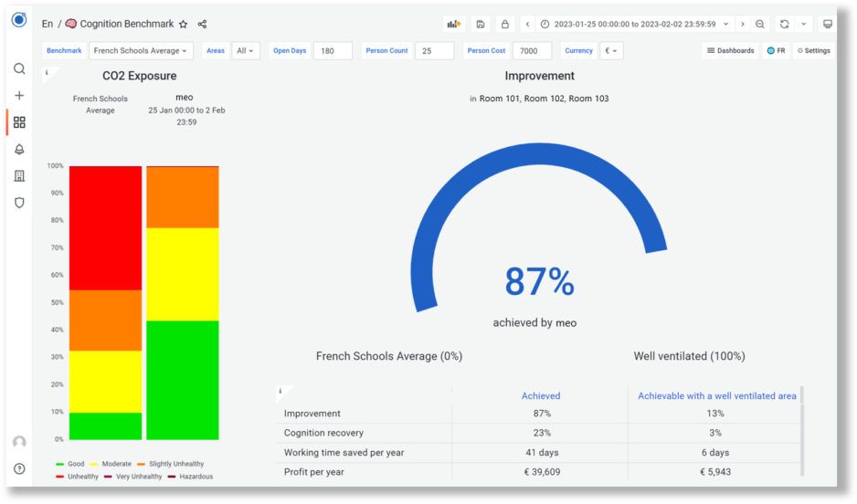Click the Person Cost input field
This screenshot has width=857, height=504.
point(531,51)
